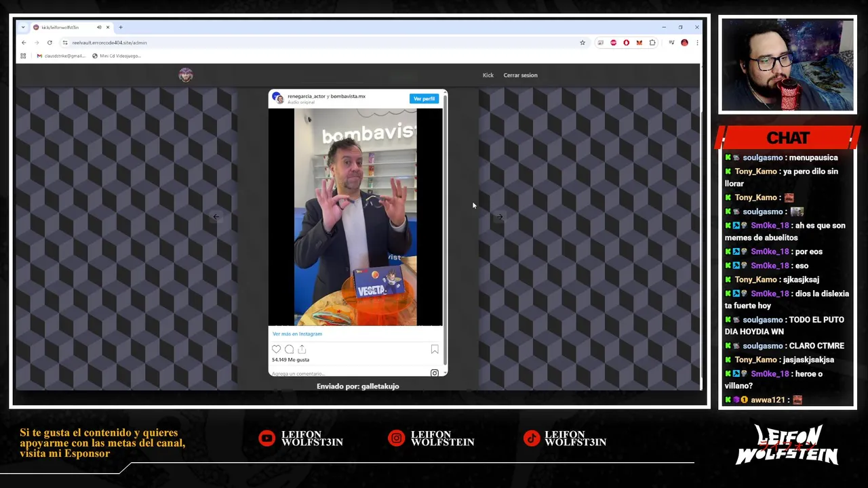868x488 pixels.
Task: Go to next reel with right arrow
Action: (500, 217)
